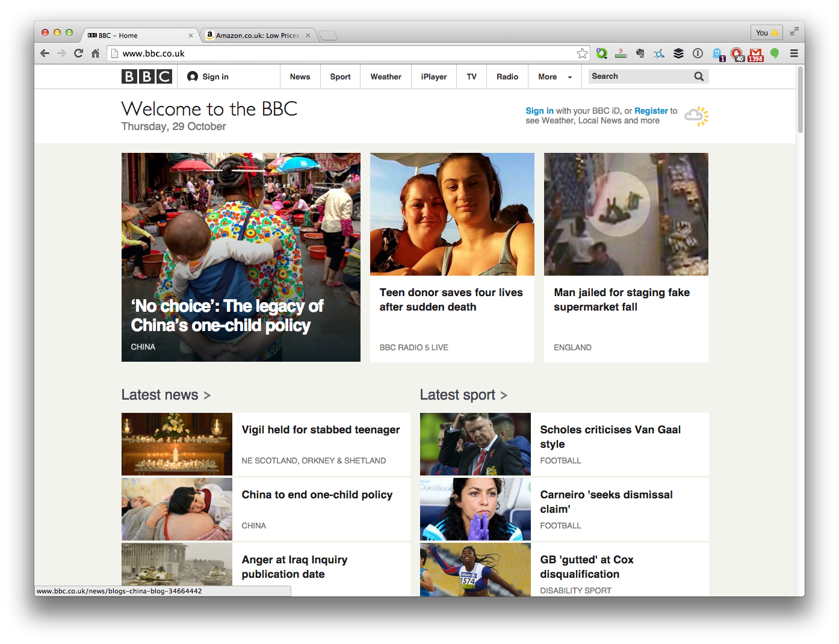Open the iPlayer section

(x=434, y=76)
